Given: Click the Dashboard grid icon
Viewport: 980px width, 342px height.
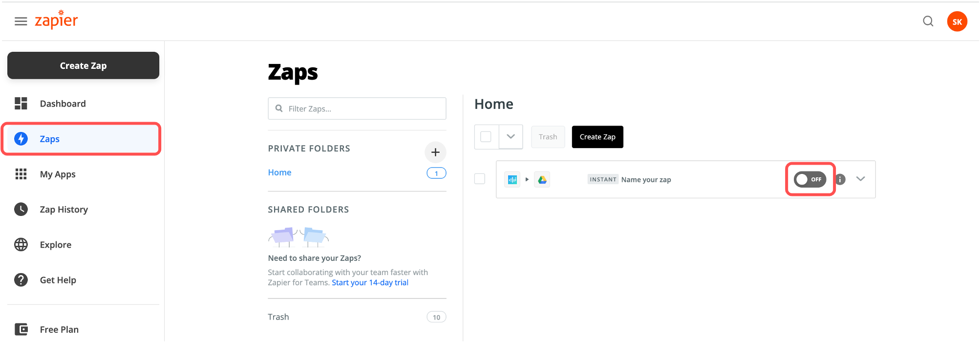Looking at the screenshot, I should click(x=21, y=104).
